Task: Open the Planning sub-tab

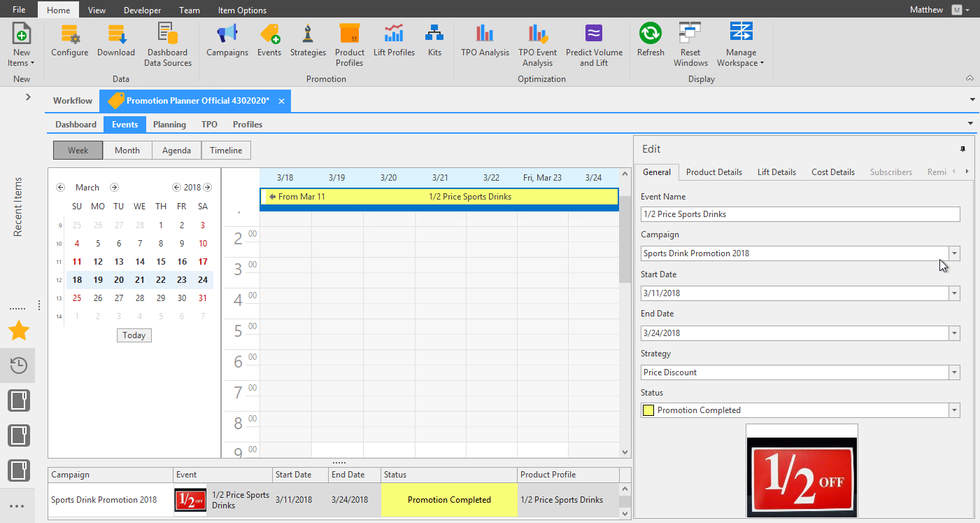Action: 169,125
